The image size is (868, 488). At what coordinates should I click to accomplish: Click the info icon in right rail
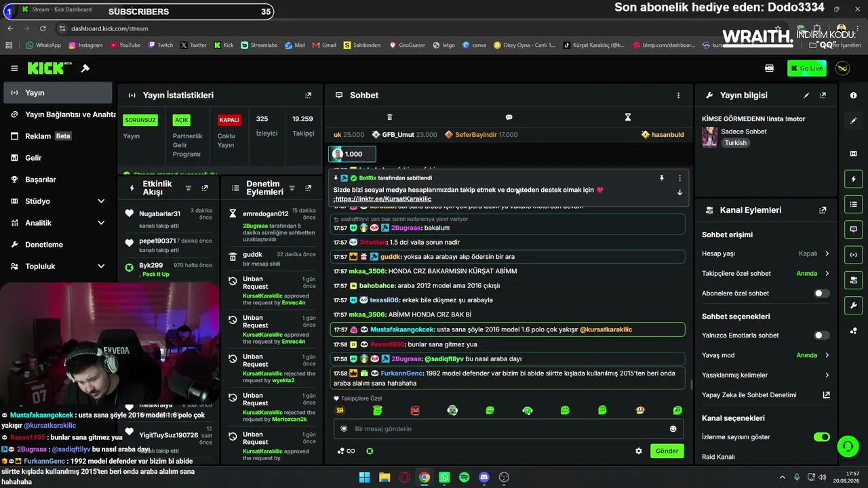(853, 96)
